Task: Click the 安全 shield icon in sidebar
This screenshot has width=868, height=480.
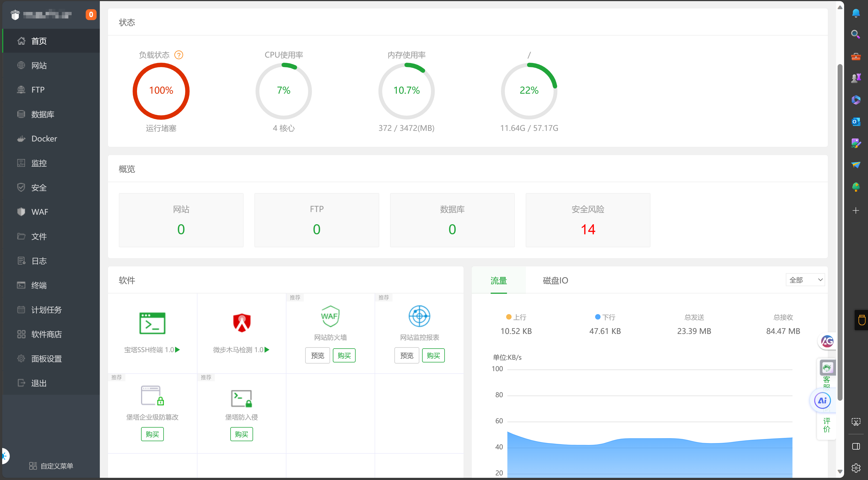Action: tap(21, 188)
